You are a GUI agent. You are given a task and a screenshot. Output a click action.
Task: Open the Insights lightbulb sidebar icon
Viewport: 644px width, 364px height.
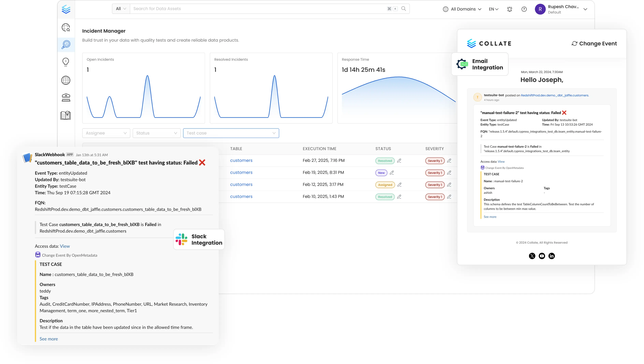(66, 62)
